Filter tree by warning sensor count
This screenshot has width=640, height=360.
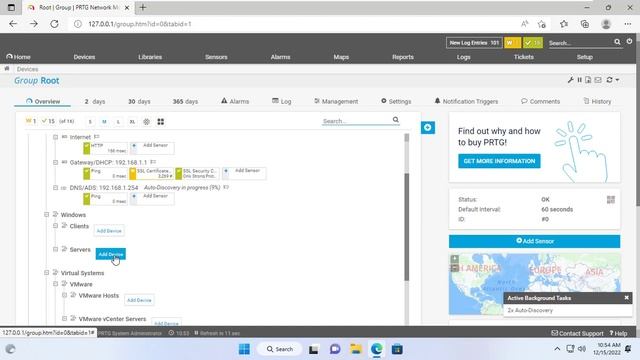(x=31, y=121)
